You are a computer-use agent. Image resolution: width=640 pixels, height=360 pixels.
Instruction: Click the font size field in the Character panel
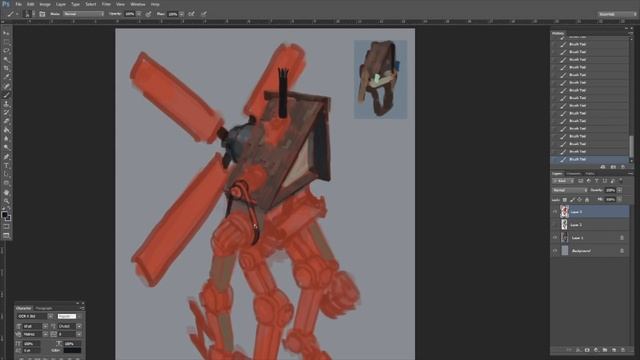(x=32, y=326)
